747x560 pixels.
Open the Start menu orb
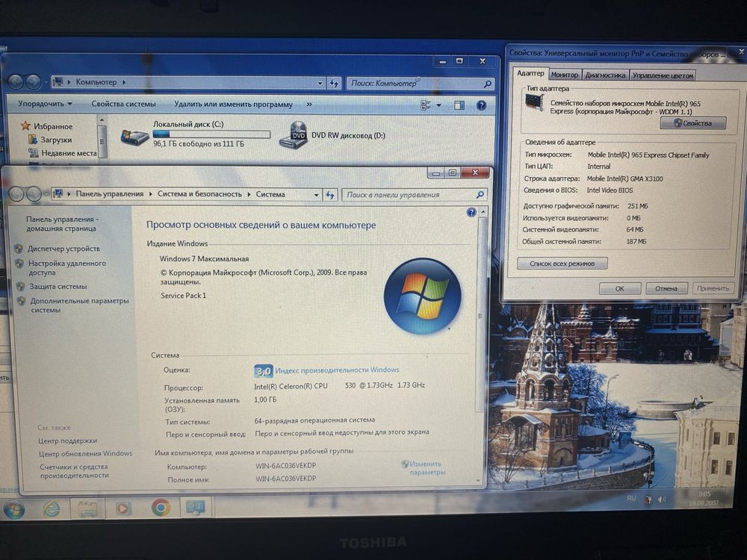point(14,509)
